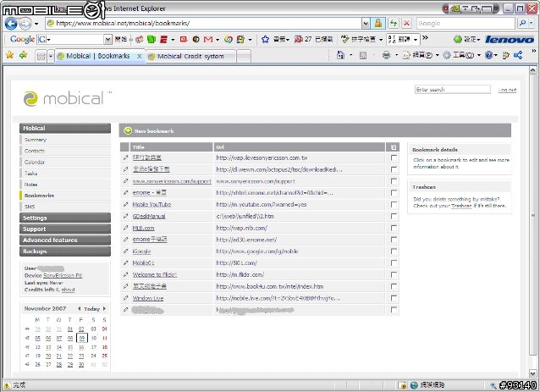
Task: Open the Welcome to Flickr bookmark link
Action: (x=155, y=275)
